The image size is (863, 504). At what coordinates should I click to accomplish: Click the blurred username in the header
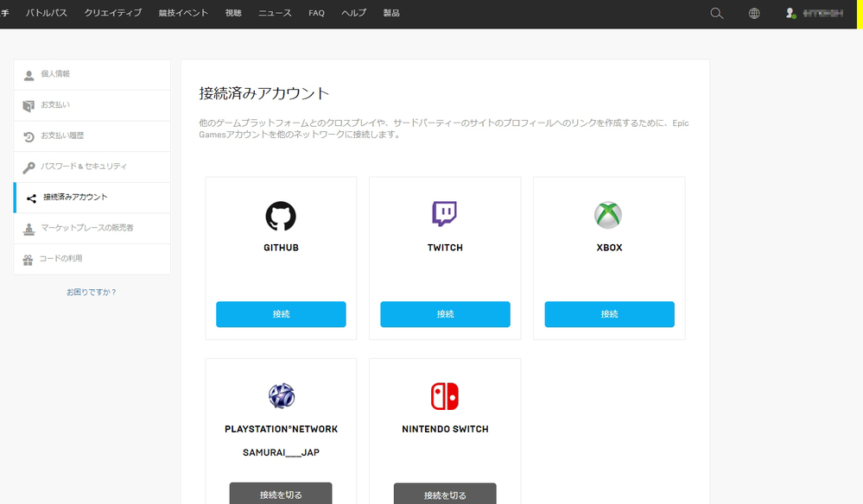pyautogui.click(x=822, y=13)
